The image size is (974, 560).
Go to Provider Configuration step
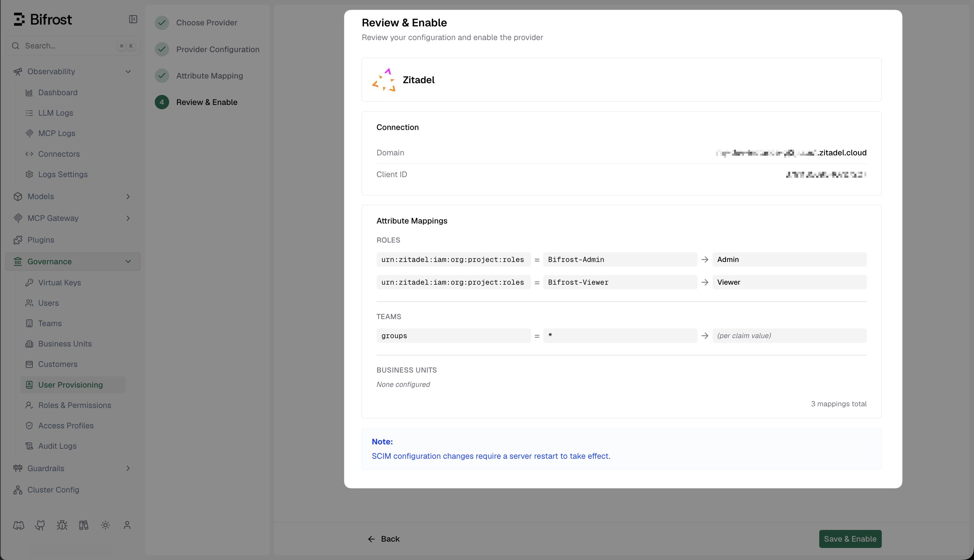pyautogui.click(x=207, y=49)
